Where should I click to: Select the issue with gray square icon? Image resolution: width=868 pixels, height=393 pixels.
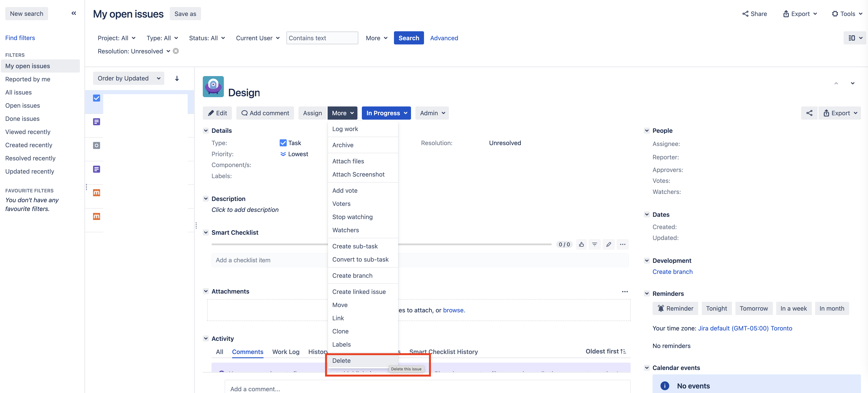(x=96, y=146)
